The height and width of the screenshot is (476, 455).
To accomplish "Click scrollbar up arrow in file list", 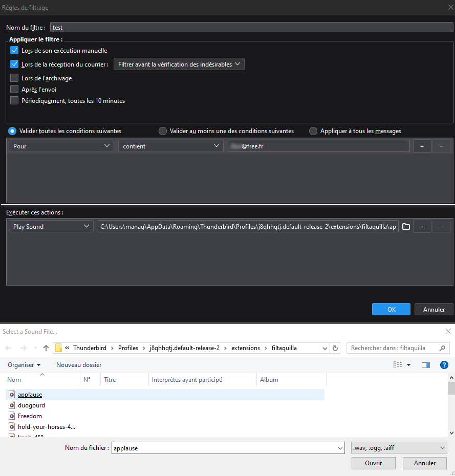I will click(451, 378).
